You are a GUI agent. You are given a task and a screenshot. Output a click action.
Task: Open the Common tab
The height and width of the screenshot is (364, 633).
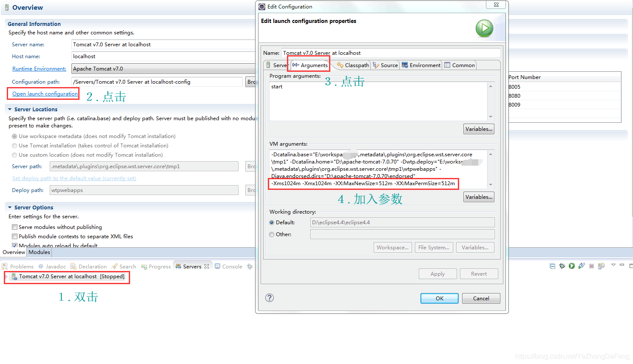pos(460,65)
